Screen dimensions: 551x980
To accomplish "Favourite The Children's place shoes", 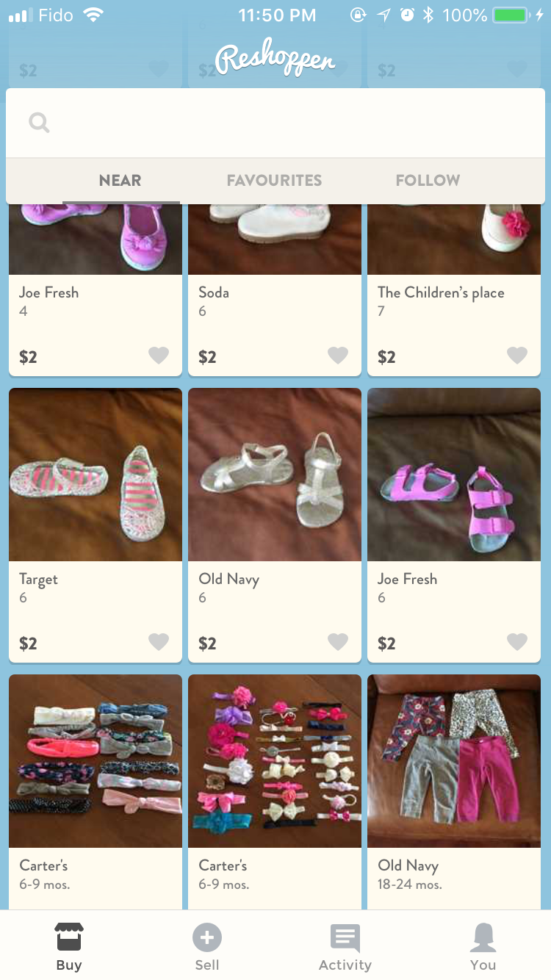I will click(x=517, y=356).
